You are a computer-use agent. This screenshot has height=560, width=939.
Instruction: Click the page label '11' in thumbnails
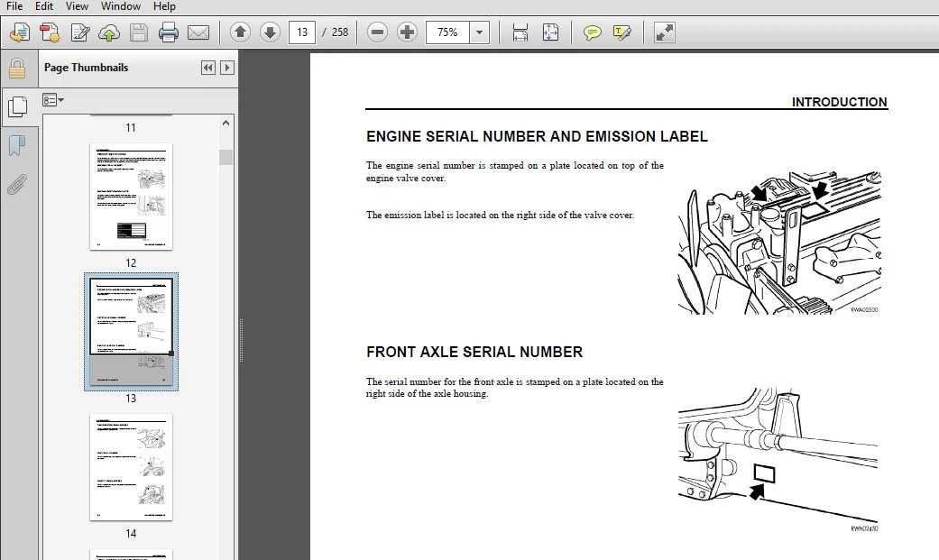(x=131, y=127)
